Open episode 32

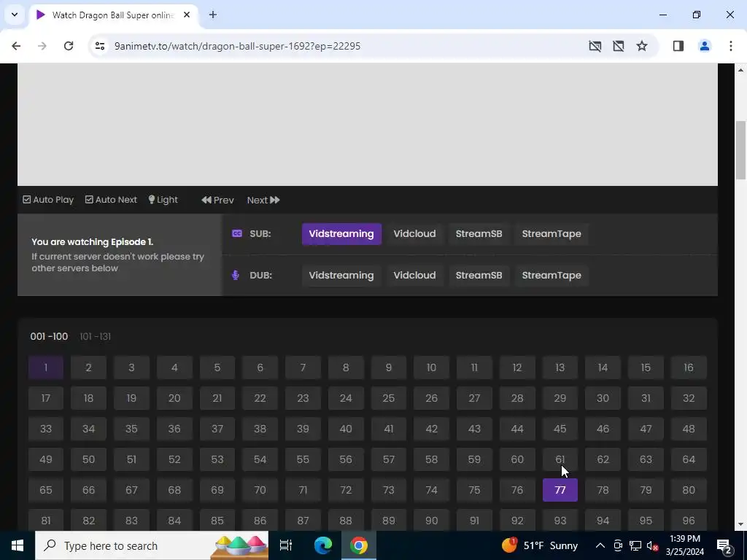689,398
